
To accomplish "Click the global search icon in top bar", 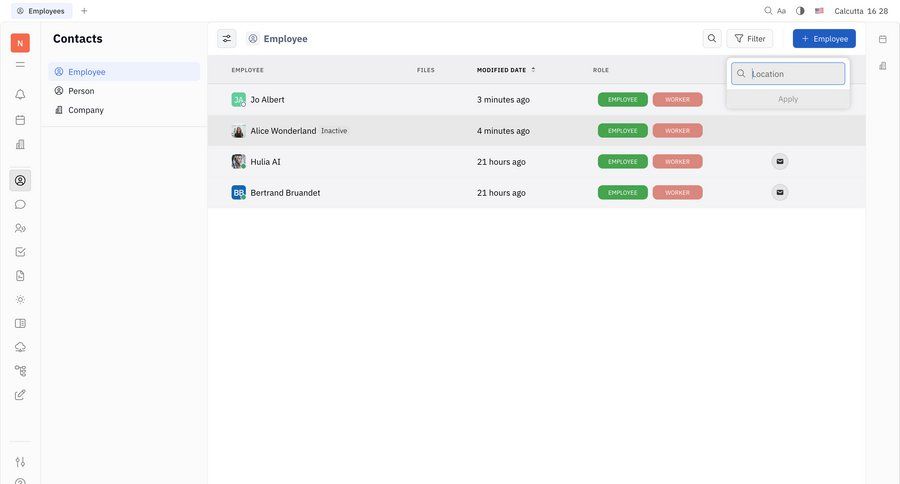I will (x=768, y=10).
